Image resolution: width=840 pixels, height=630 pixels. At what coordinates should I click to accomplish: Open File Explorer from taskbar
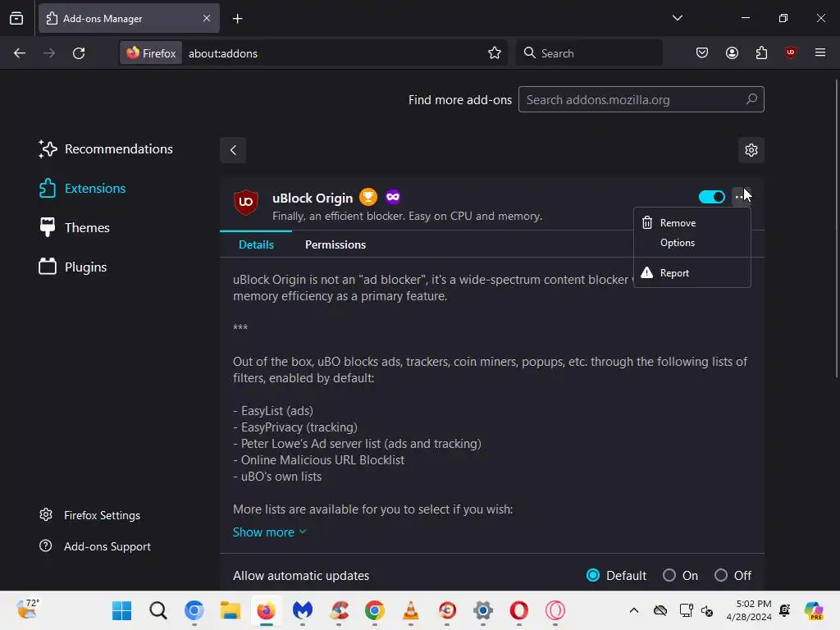[231, 610]
